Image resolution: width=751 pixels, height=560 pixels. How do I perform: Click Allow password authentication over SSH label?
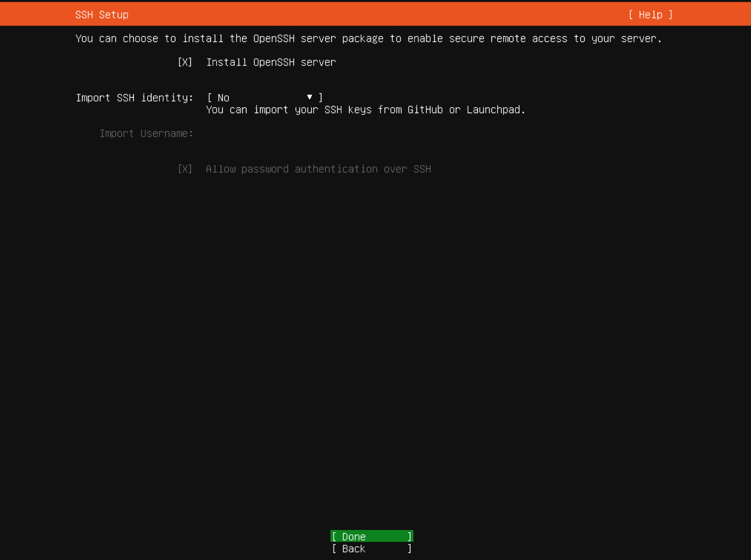tap(318, 169)
